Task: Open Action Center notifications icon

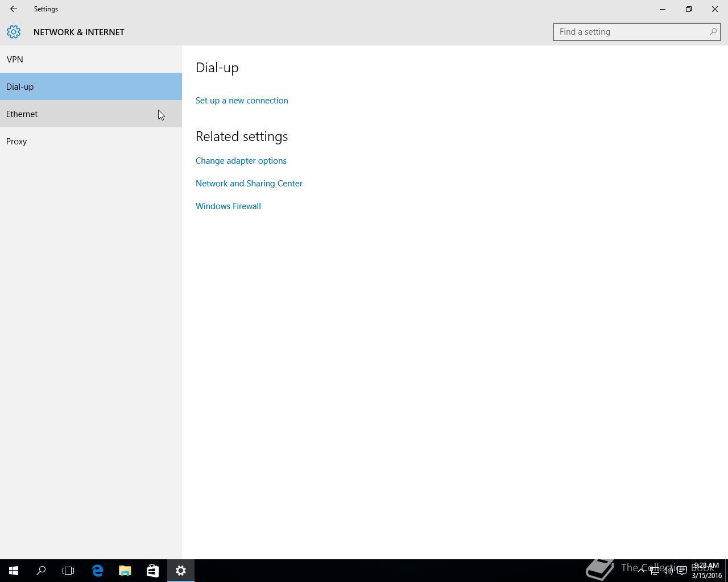Action: pyautogui.click(x=682, y=571)
